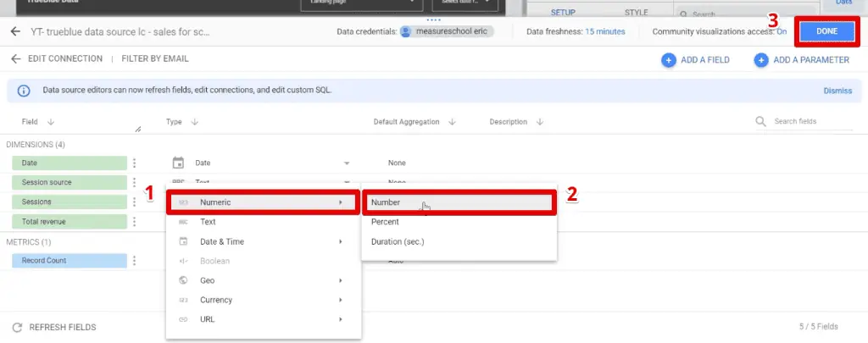Click the None aggregation in the Date row
Viewport: 868px width, 343px height.
coord(397,163)
